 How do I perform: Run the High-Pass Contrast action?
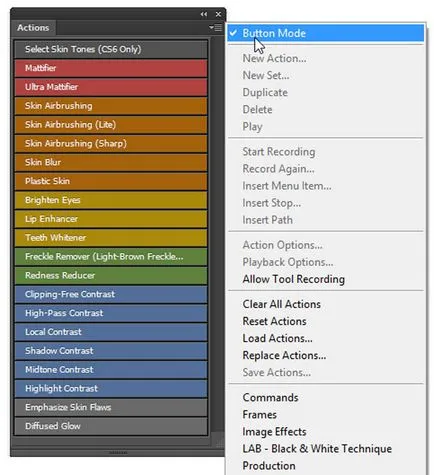111,313
